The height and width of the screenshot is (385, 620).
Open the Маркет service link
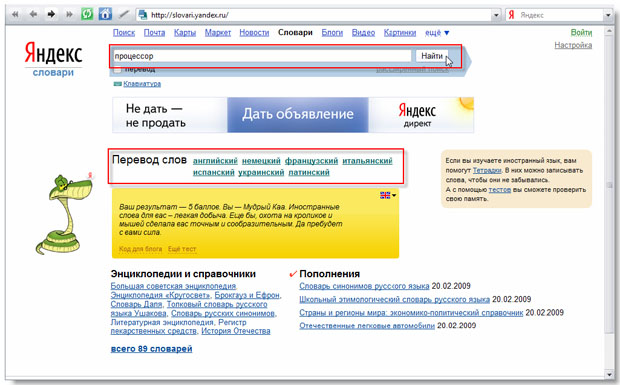click(218, 33)
